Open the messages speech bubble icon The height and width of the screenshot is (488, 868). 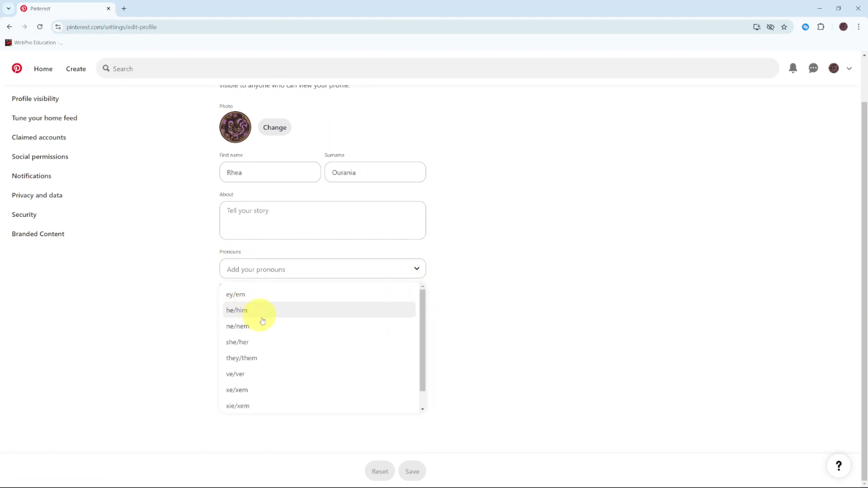click(813, 68)
